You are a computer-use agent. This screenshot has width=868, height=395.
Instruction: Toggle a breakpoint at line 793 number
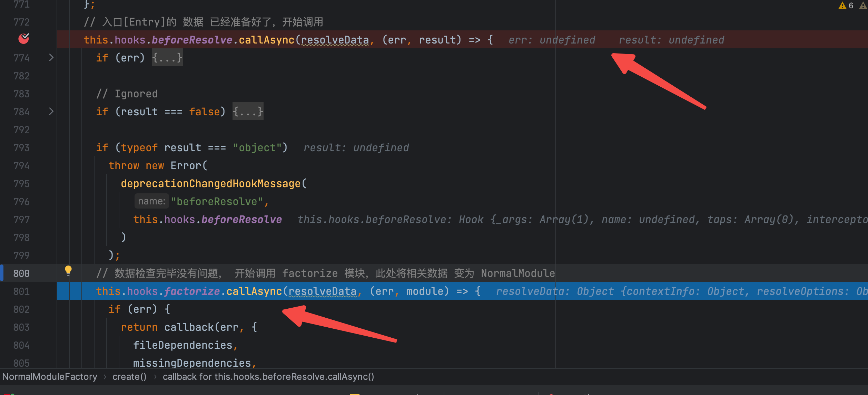[21, 147]
